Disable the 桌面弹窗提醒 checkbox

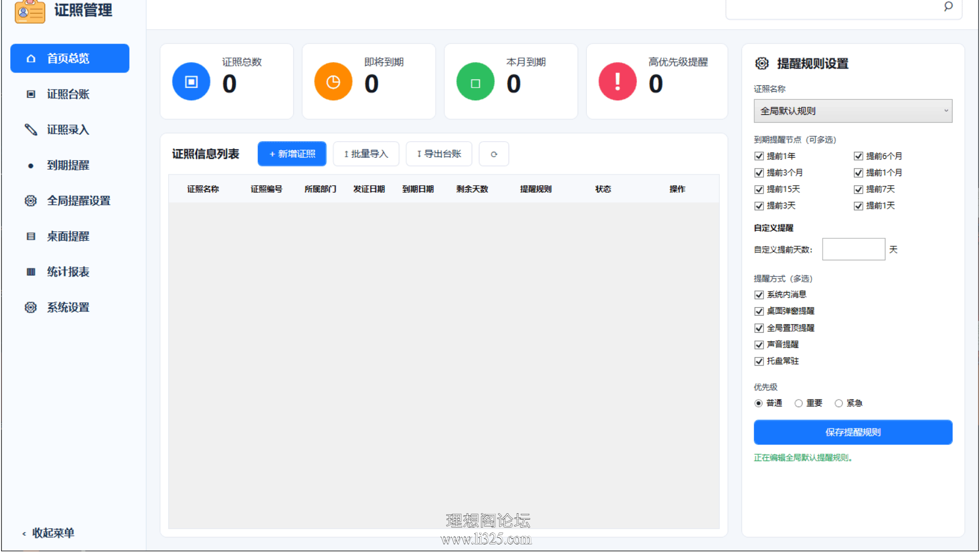759,311
